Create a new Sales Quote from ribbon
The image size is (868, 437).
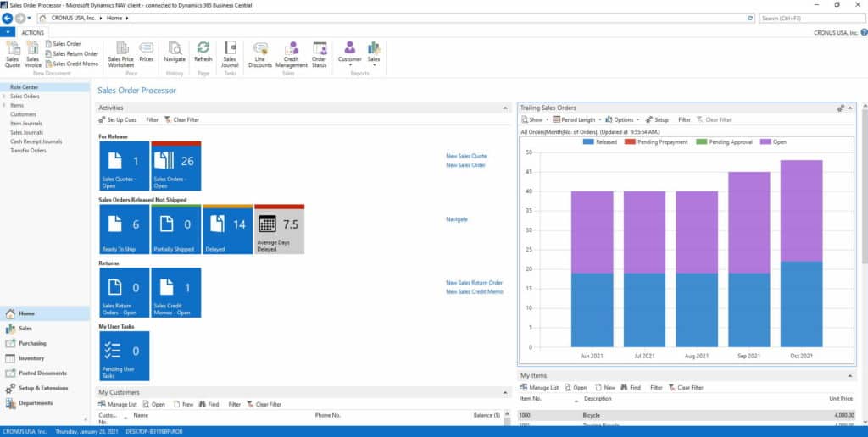12,54
